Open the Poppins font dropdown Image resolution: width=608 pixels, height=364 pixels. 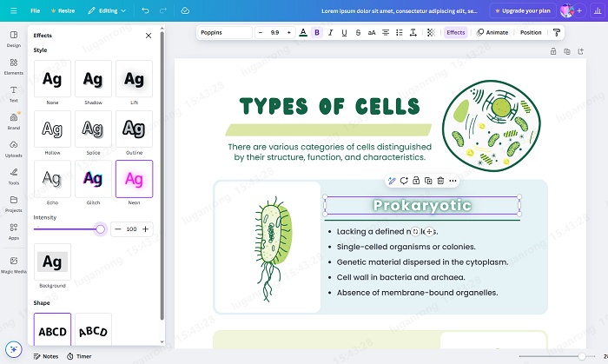tap(224, 32)
